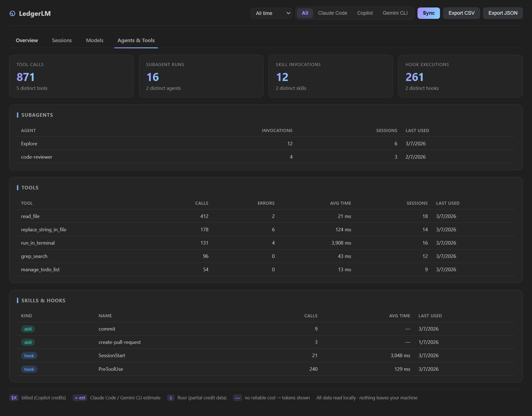Click the Subagent Runs 16 card
The width and height of the screenshot is (532, 416).
pos(201,76)
